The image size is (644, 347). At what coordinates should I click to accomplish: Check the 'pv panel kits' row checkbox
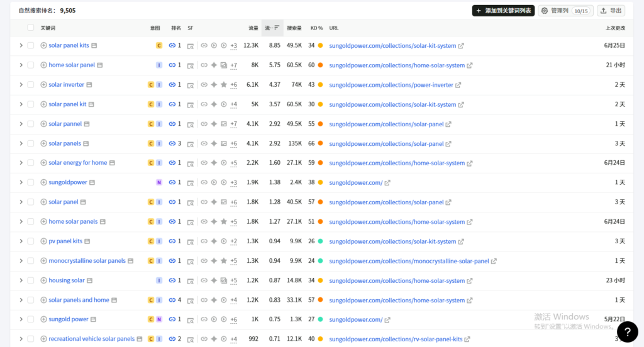tap(30, 241)
